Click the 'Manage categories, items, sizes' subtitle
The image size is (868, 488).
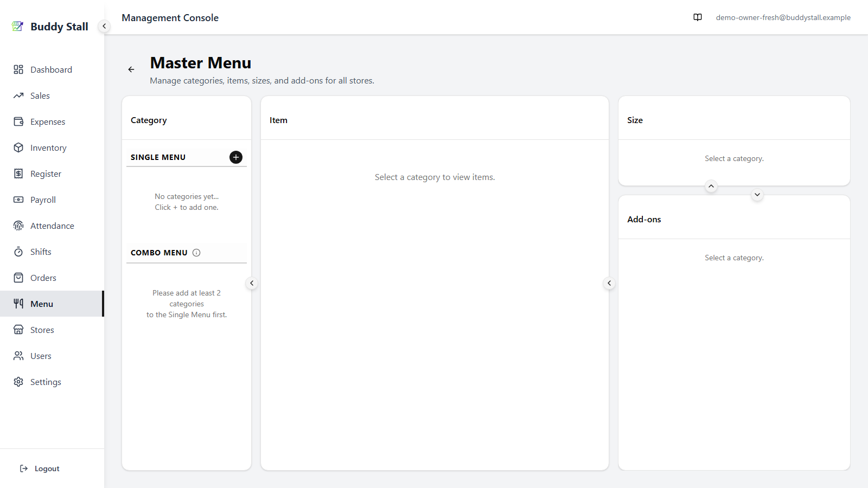point(262,81)
